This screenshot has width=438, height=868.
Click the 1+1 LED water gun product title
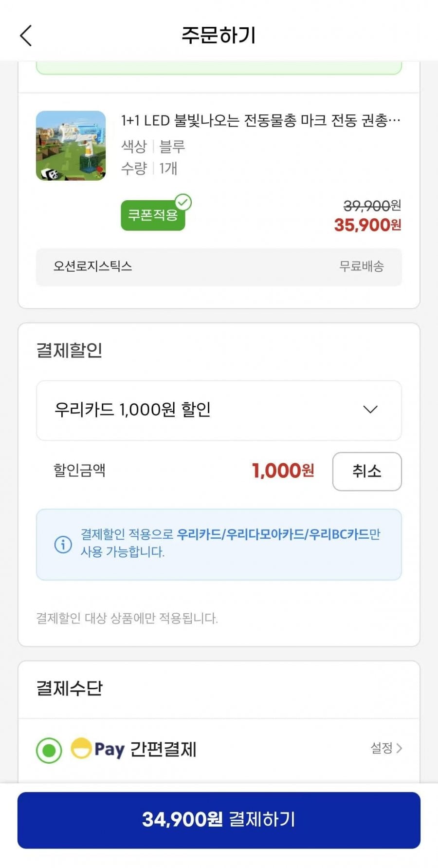pos(260,120)
